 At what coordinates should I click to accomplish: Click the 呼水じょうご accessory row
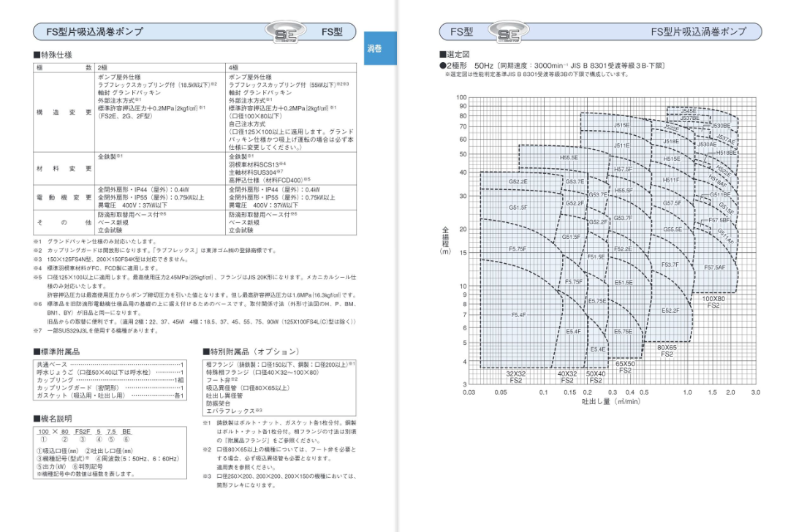pyautogui.click(x=110, y=372)
